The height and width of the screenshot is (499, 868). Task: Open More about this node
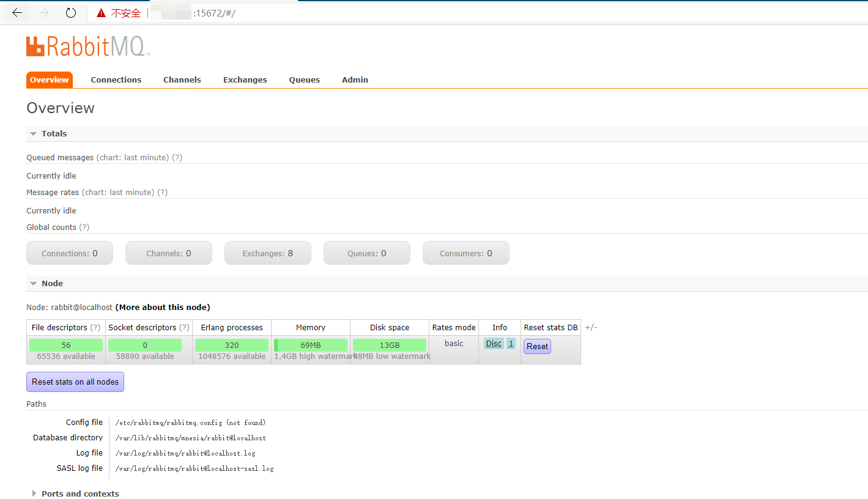click(x=162, y=307)
